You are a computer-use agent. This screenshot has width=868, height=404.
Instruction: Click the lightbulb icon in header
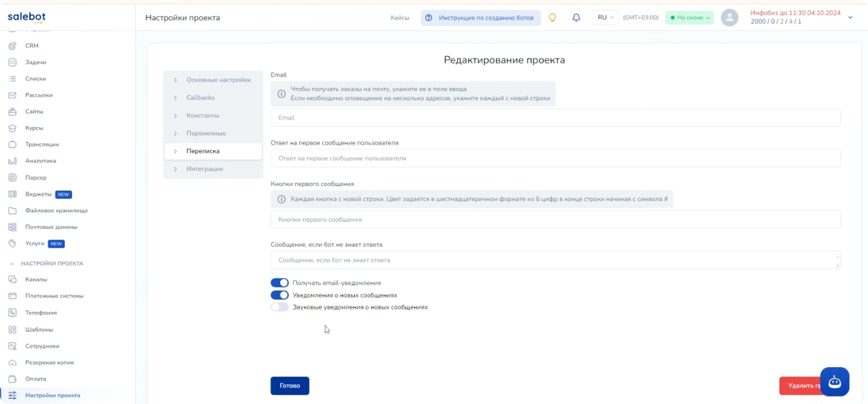pyautogui.click(x=552, y=18)
